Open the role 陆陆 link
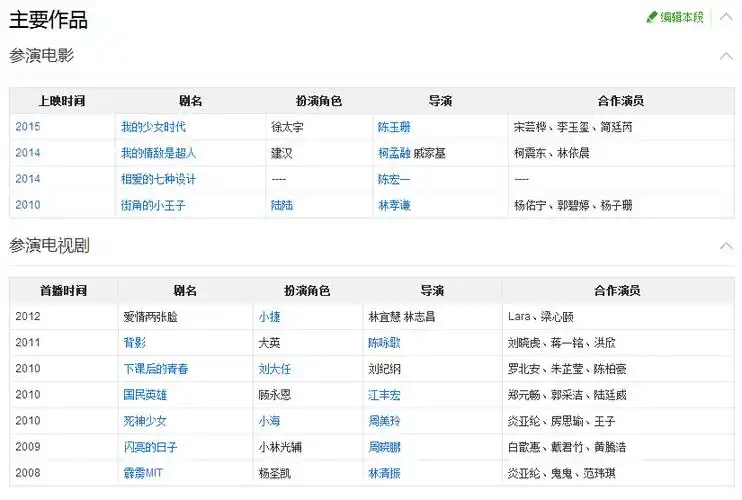Screen dimensions: 742x500 282,205
